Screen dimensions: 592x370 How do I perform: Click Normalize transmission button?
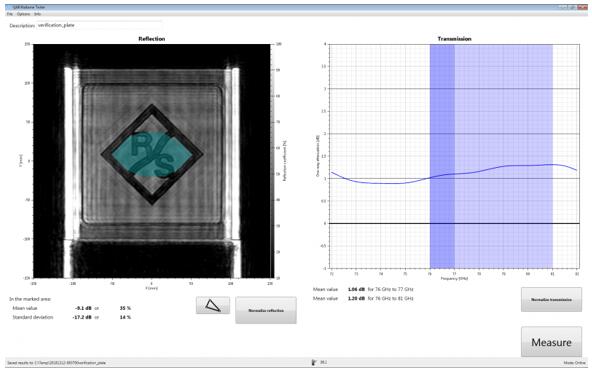[x=552, y=299]
